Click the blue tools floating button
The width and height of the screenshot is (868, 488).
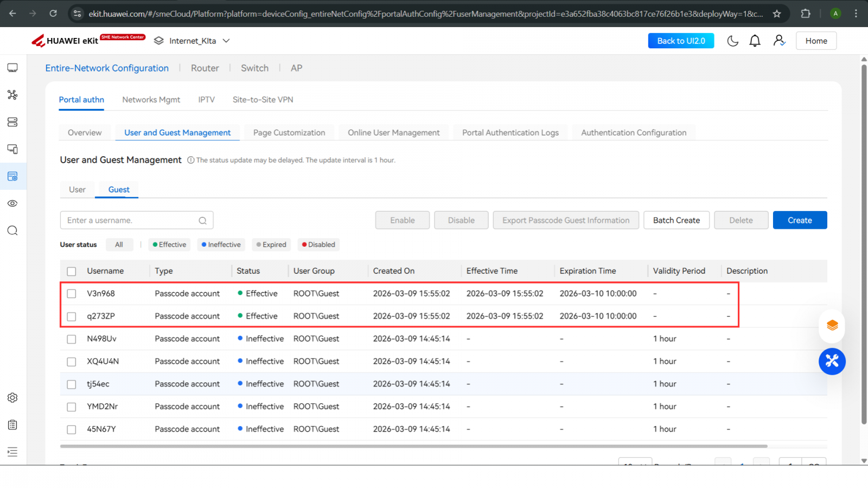pos(832,361)
